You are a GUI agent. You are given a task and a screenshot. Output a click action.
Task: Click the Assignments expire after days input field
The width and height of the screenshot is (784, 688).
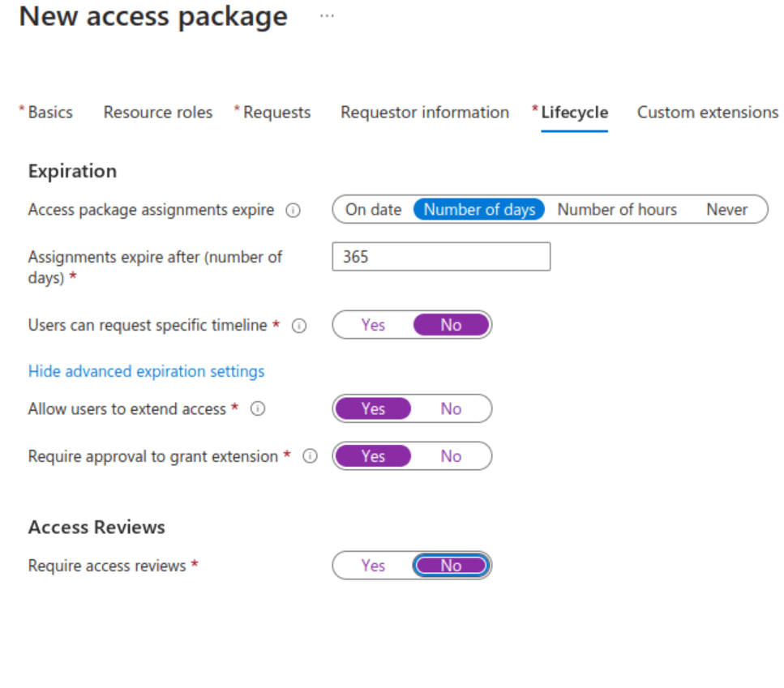441,257
